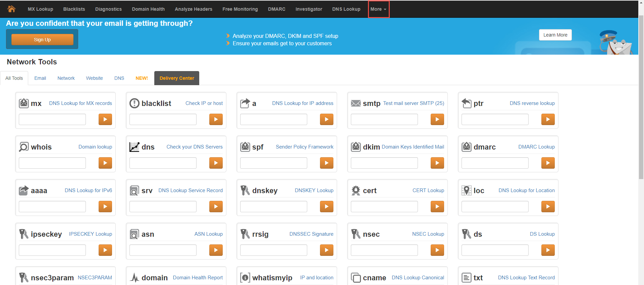
Task: Click the asn search icon
Action: click(134, 234)
